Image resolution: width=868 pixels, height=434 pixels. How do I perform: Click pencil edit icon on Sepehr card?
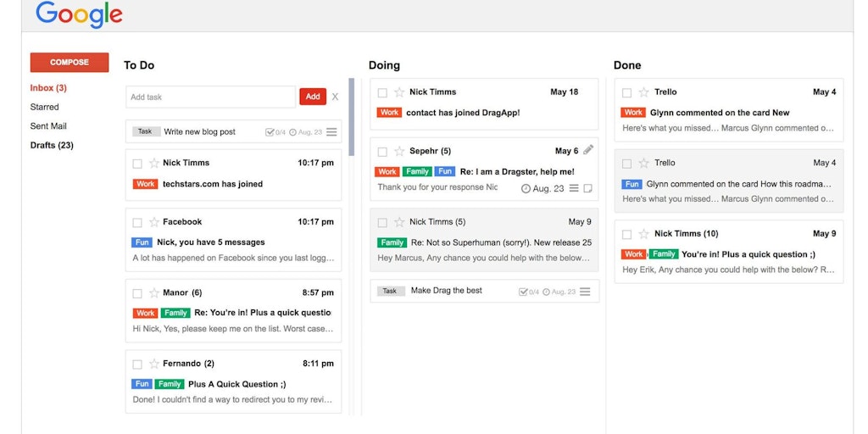(588, 149)
